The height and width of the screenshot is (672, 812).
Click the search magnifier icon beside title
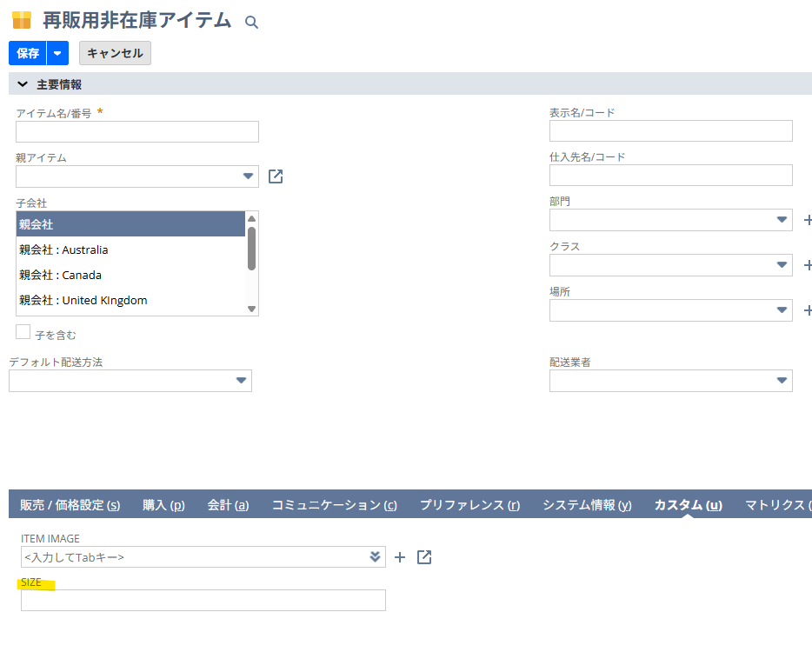251,23
